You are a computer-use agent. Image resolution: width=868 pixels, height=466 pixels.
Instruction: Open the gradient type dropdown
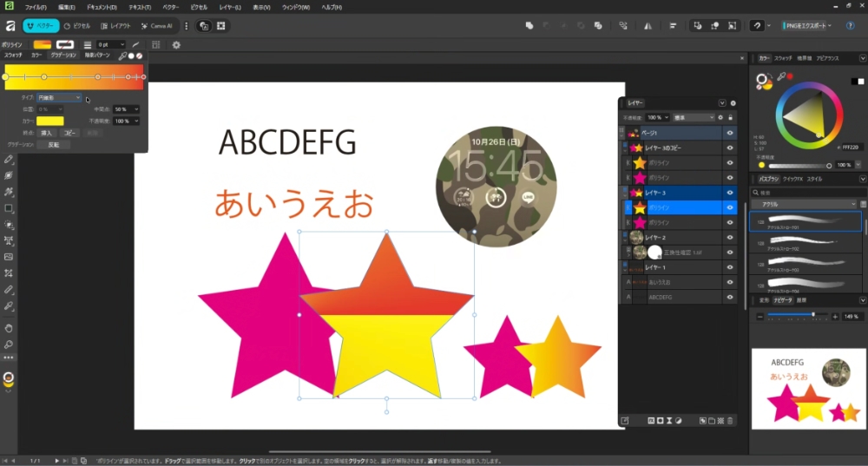click(59, 98)
